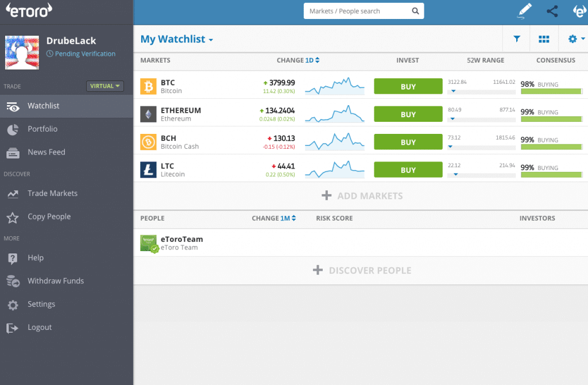Click the CONSENSUS column header
Image resolution: width=588 pixels, height=385 pixels.
pyautogui.click(x=556, y=60)
